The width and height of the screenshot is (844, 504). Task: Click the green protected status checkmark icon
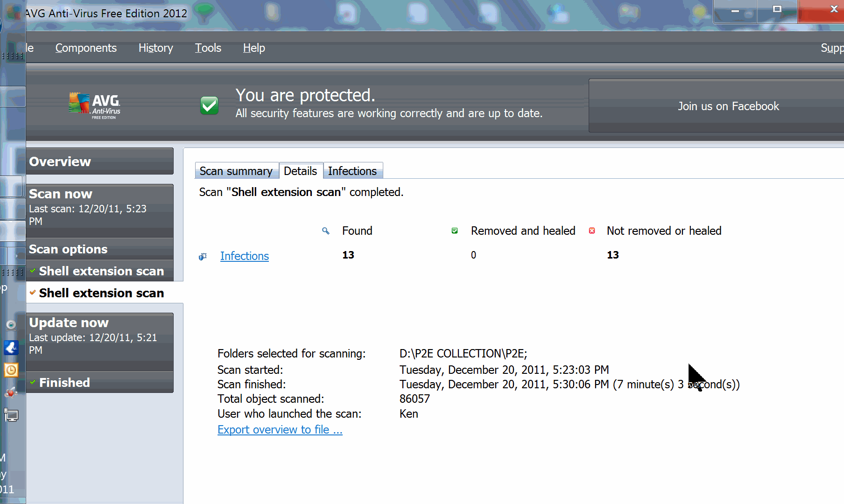click(209, 105)
